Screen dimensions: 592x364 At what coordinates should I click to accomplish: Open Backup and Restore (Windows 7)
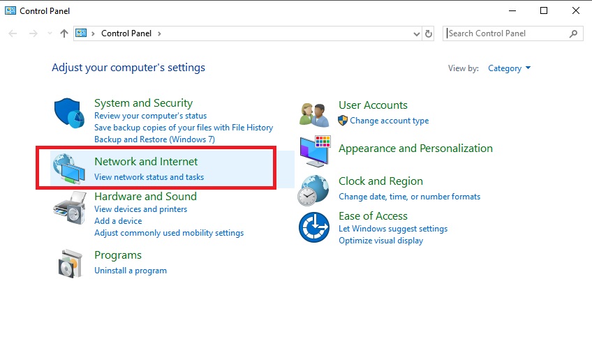click(154, 139)
